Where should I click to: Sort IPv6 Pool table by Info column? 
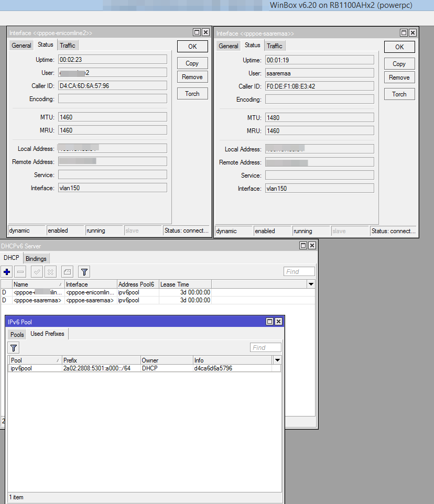click(x=232, y=360)
